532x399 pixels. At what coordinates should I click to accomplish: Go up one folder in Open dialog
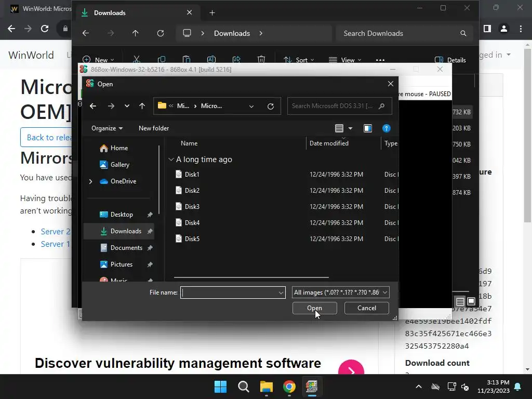[x=142, y=106]
